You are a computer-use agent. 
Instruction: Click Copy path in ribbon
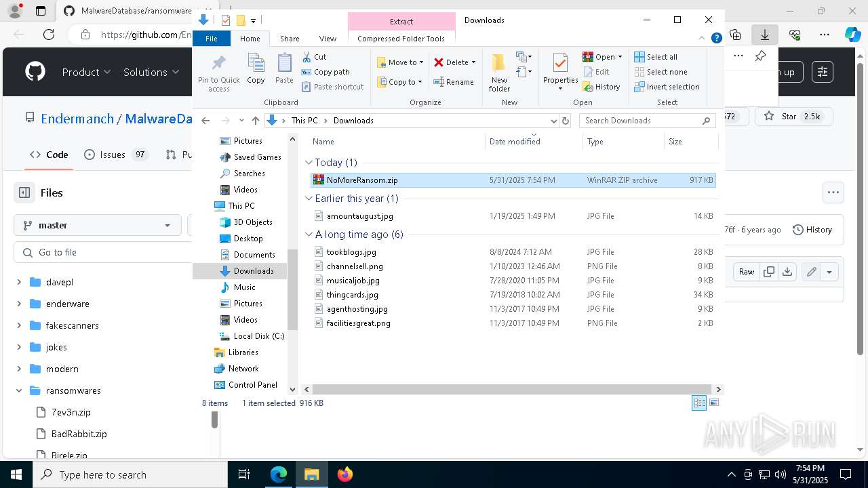pos(325,72)
